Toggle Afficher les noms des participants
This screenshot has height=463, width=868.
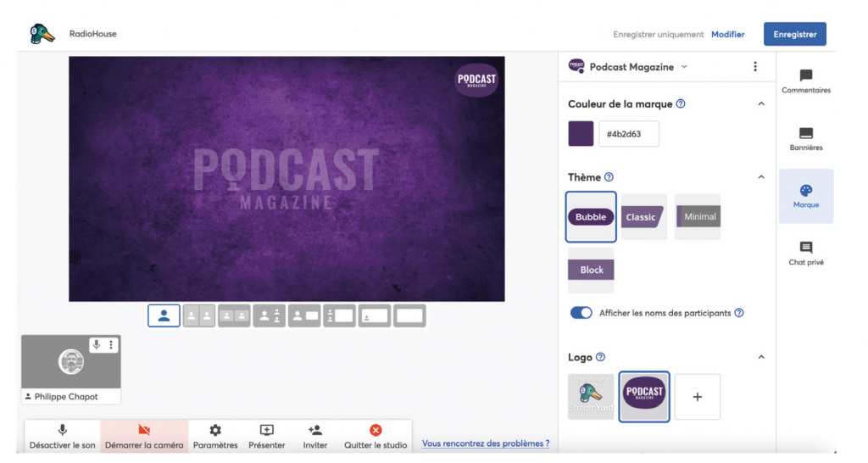[581, 313]
